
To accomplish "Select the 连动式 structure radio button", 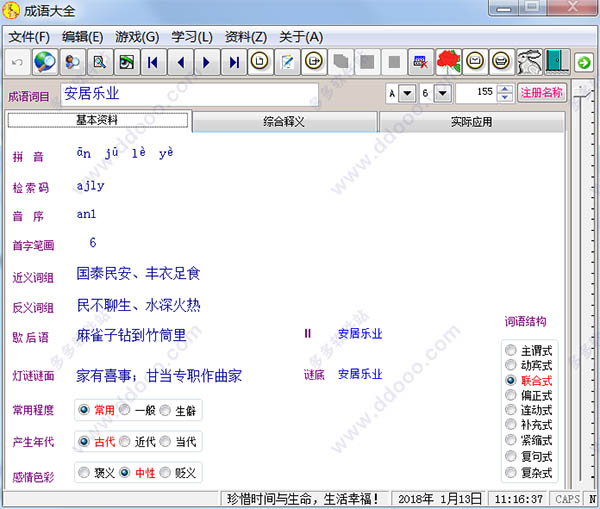I will [x=510, y=410].
